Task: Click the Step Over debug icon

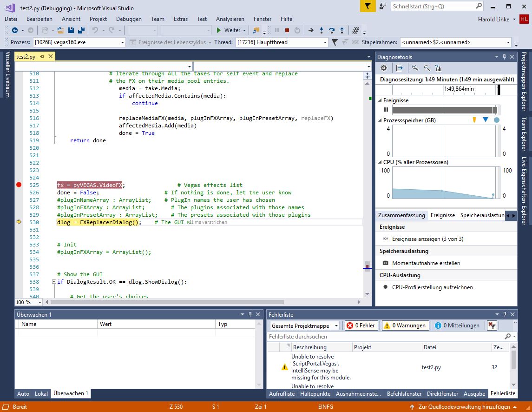Action: 331,30
